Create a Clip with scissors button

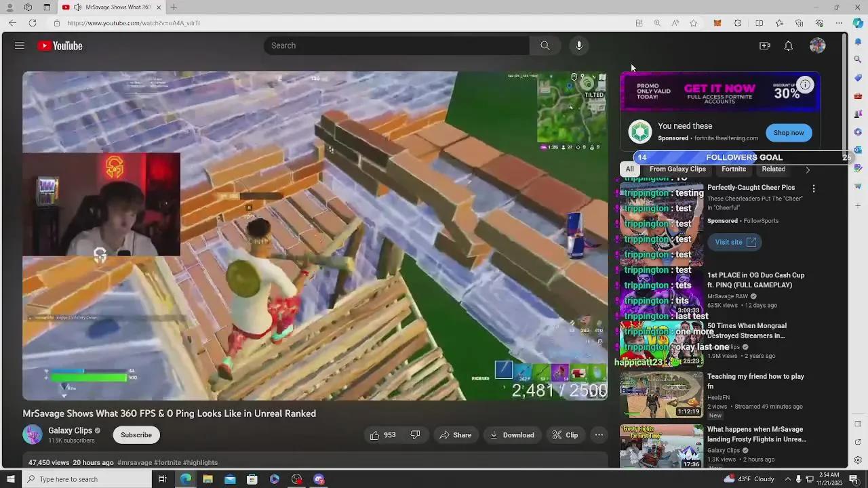pos(565,435)
